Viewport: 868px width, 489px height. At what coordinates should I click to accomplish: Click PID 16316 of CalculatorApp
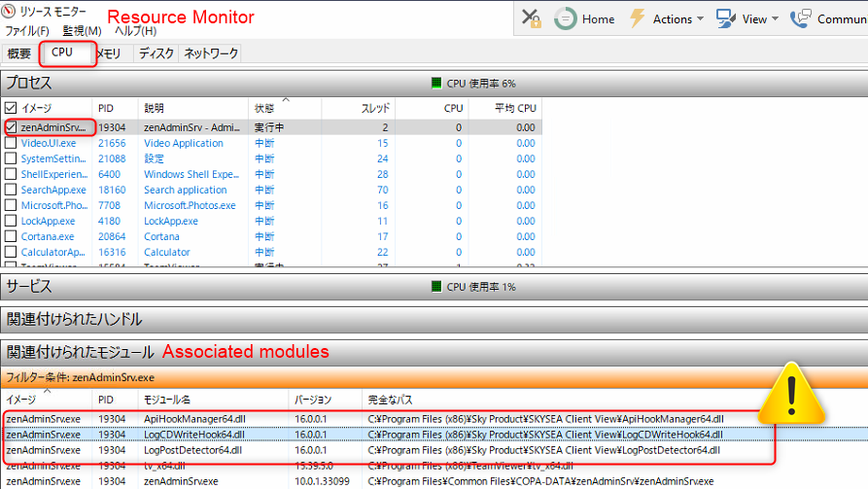tap(112, 252)
